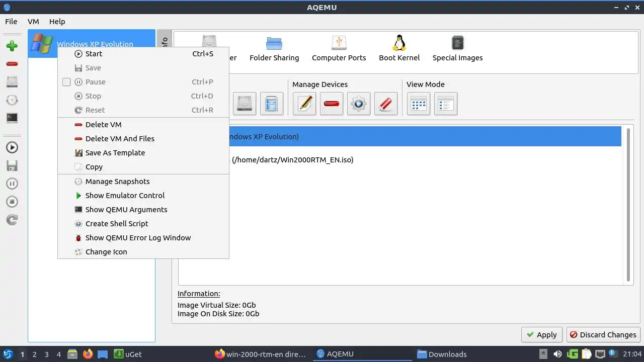Switch to workspace 2 on taskbar
644x362 pixels.
pos(34,354)
